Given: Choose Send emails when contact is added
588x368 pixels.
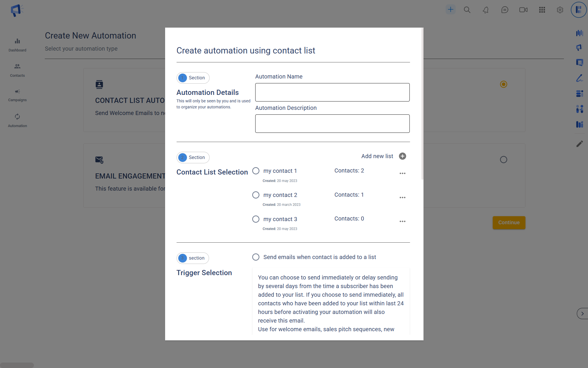Looking at the screenshot, I should tap(256, 257).
